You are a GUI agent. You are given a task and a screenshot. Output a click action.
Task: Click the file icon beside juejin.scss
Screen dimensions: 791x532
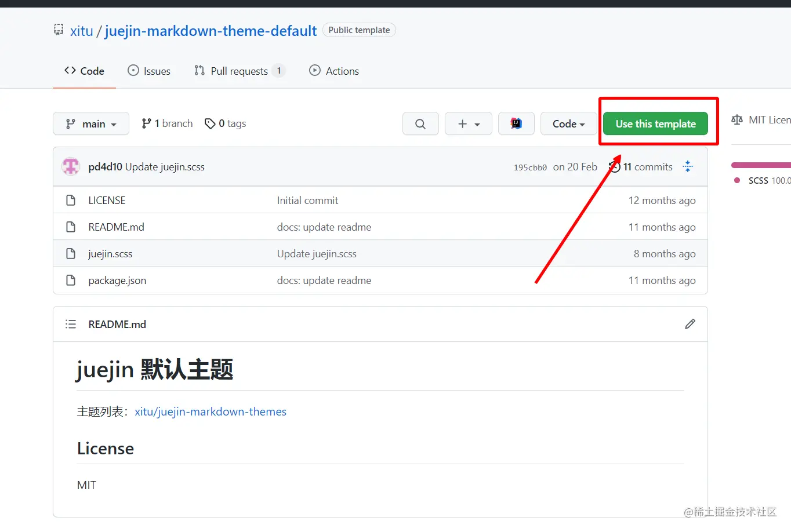(x=71, y=253)
